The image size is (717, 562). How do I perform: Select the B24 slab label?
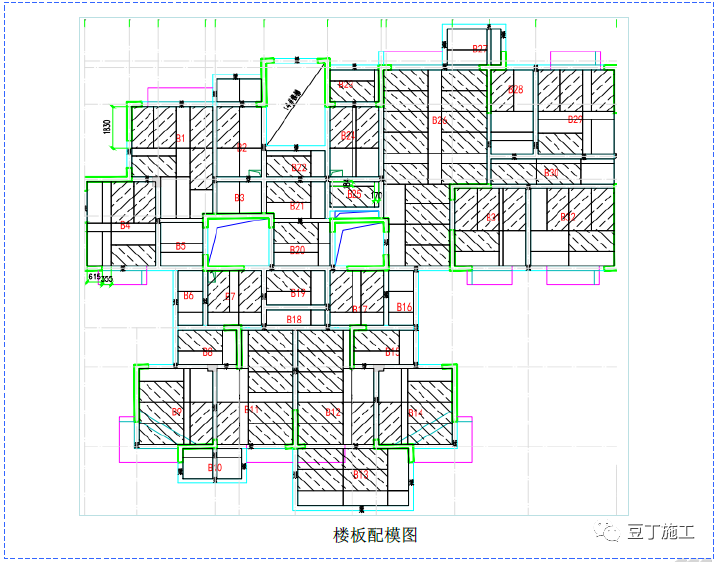click(x=348, y=135)
